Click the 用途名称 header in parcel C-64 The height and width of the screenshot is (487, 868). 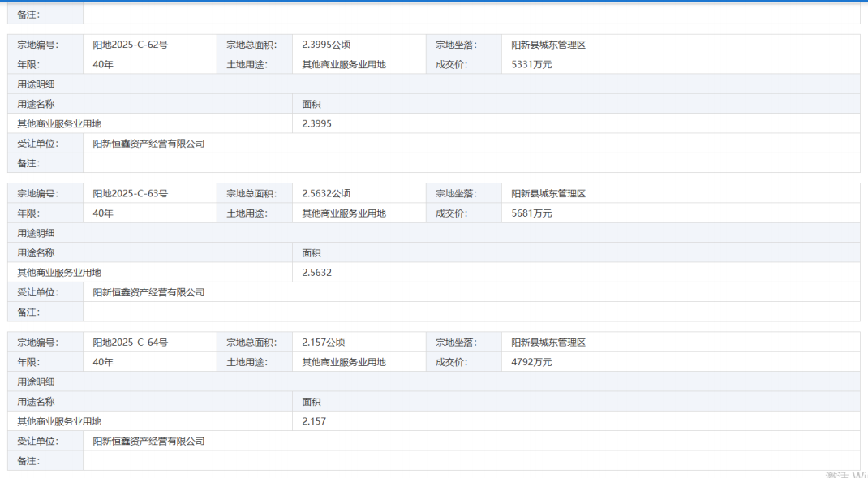coord(37,402)
